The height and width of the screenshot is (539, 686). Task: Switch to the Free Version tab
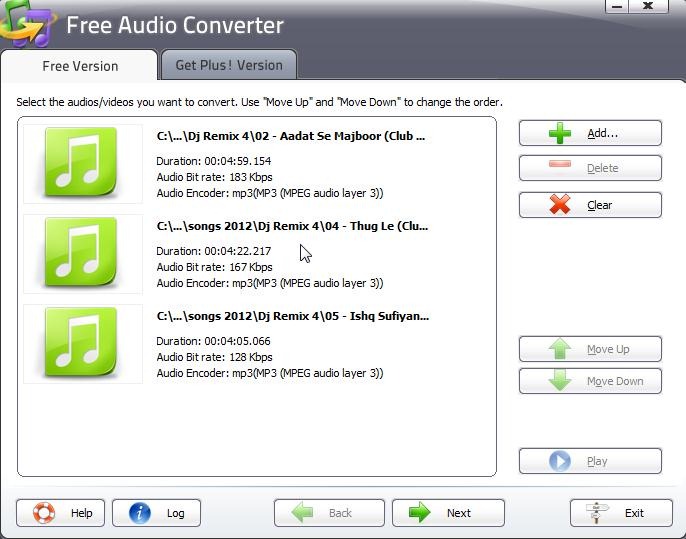click(80, 66)
